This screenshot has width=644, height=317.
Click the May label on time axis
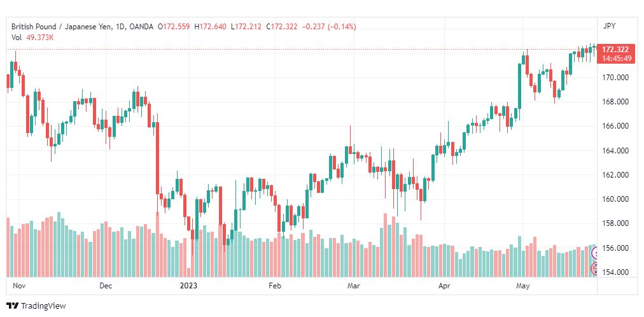[x=523, y=286]
